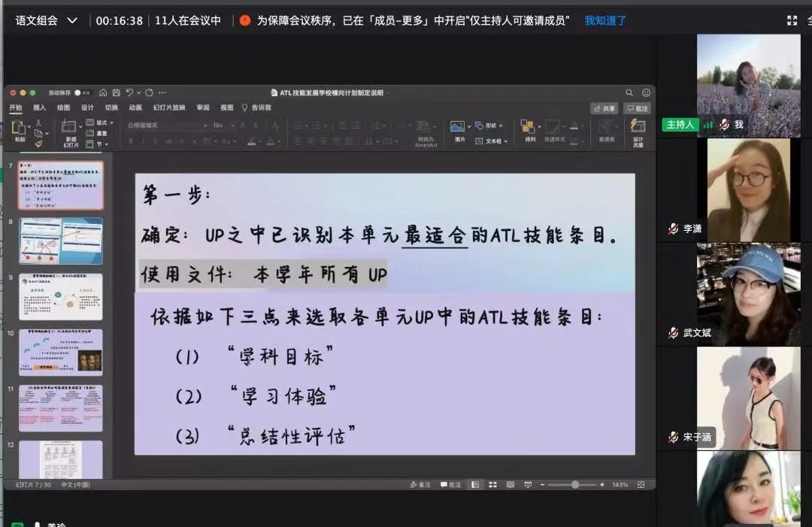Image resolution: width=812 pixels, height=527 pixels.
Task: Click the Share (共享) button in PowerPoint
Action: click(604, 108)
